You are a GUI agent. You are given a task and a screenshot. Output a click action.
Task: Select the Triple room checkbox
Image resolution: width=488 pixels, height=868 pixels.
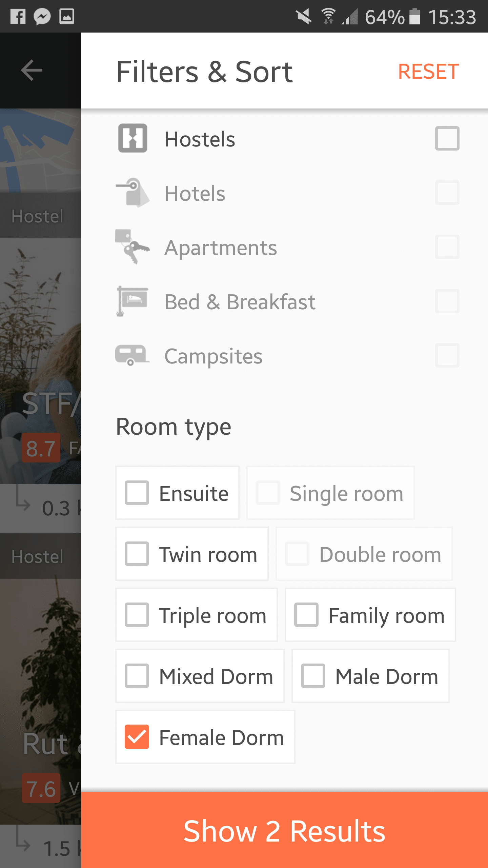pyautogui.click(x=137, y=614)
